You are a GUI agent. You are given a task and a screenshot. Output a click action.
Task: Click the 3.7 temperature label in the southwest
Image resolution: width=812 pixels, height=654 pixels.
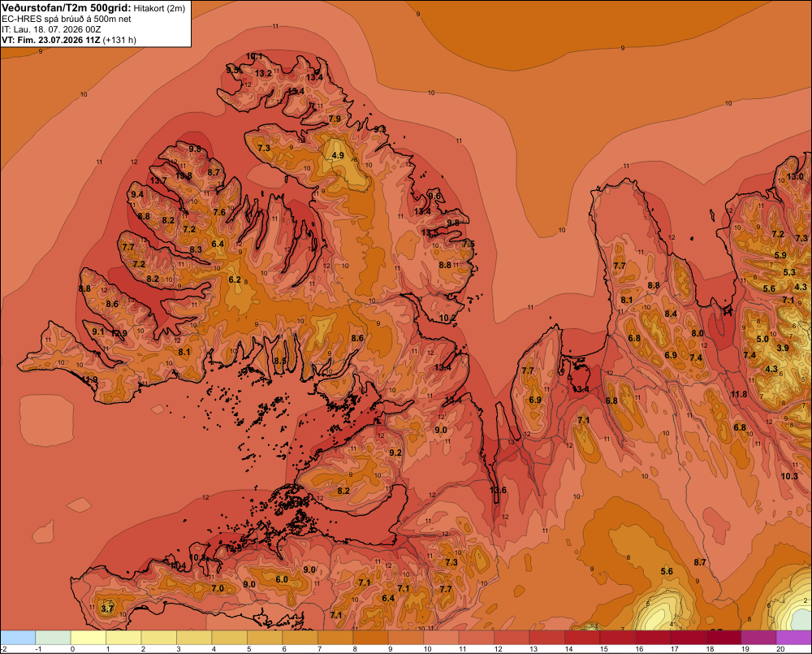[107, 609]
